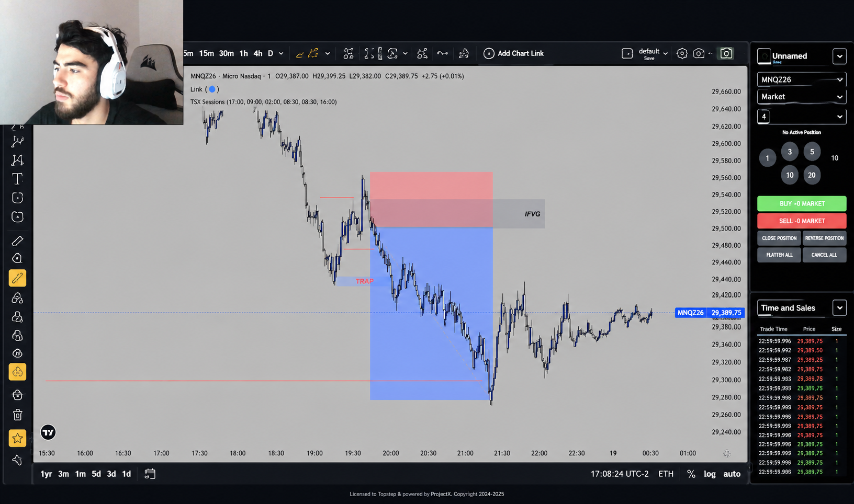
Task: Open the MNQZ26 contract dropdown
Action: tap(802, 79)
